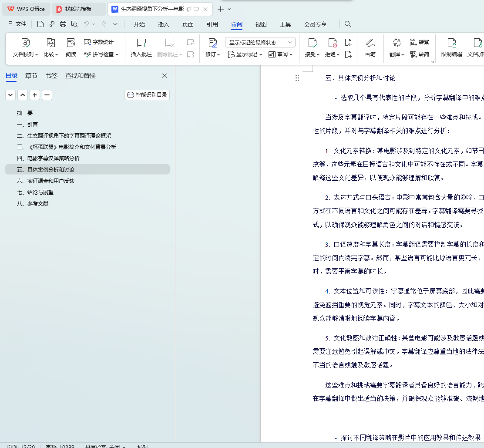
Task: Switch to the 视图 tab
Action: click(x=261, y=24)
